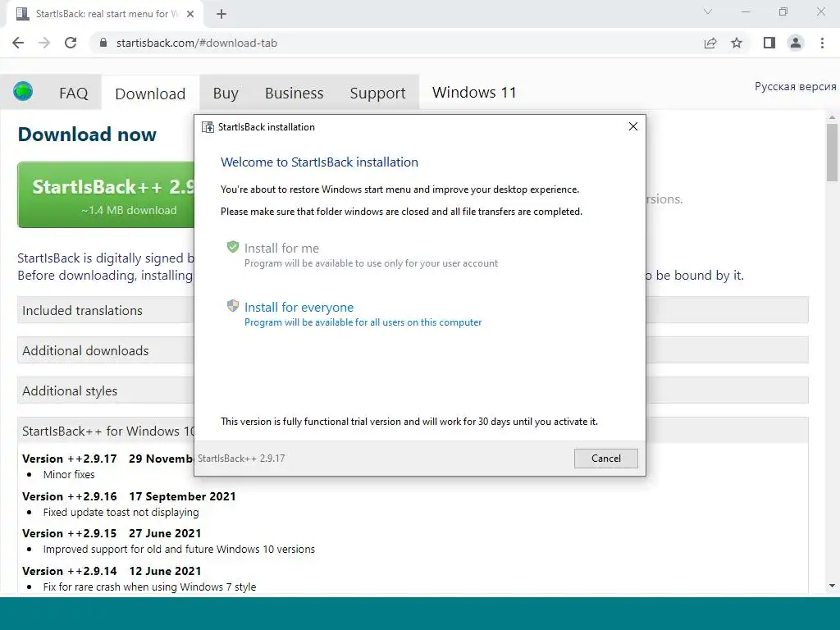Viewport: 840px width, 630px height.
Task: Click the UAC shield Install for everyone icon
Action: (232, 306)
